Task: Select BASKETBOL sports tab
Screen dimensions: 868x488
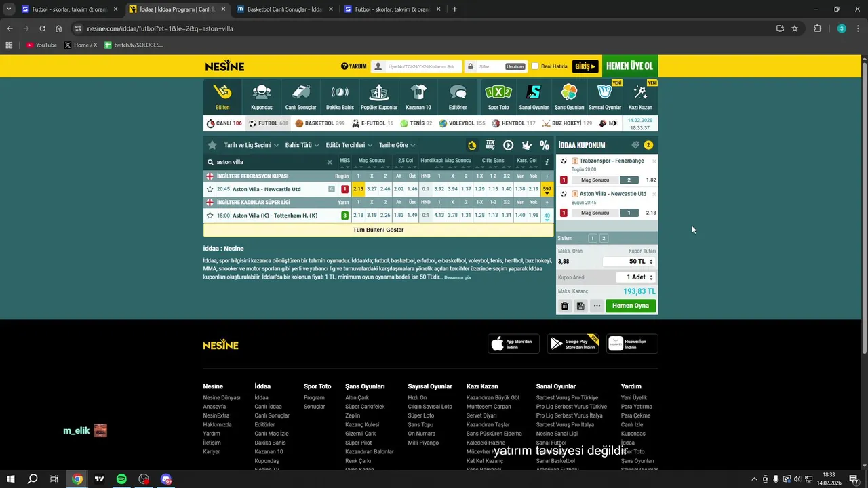Action: pos(319,123)
